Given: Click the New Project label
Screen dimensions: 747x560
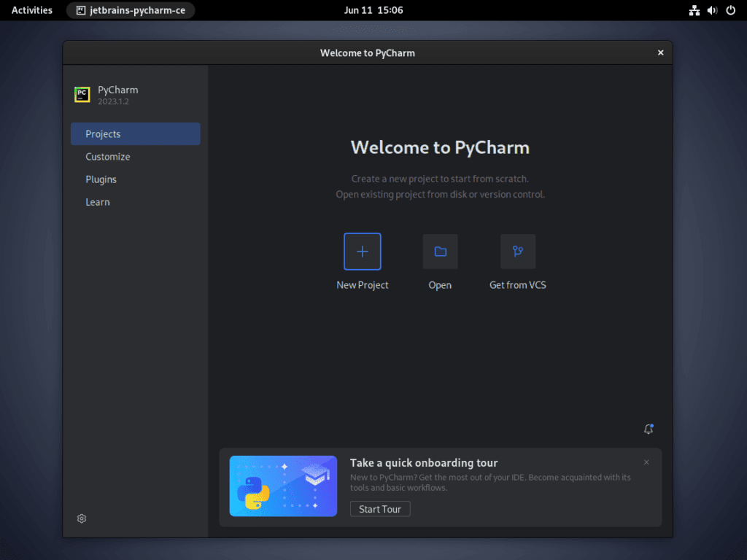Looking at the screenshot, I should (x=362, y=284).
